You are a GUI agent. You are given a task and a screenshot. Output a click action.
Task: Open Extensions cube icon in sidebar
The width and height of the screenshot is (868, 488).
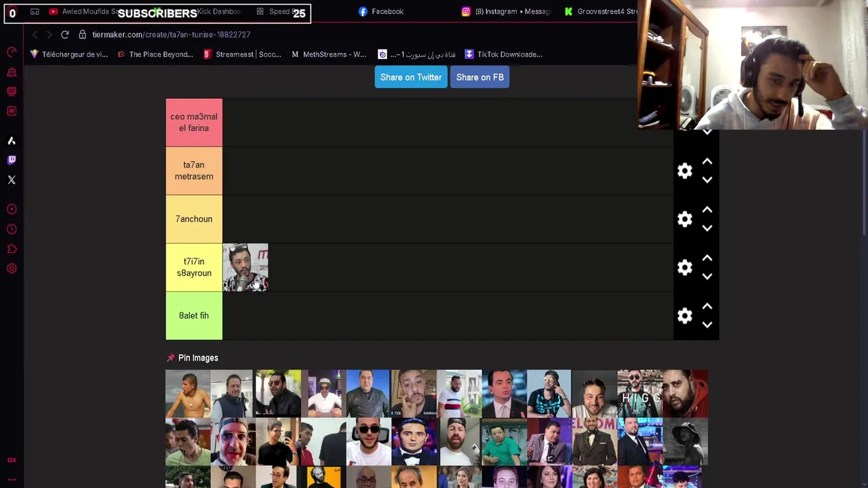tap(12, 249)
